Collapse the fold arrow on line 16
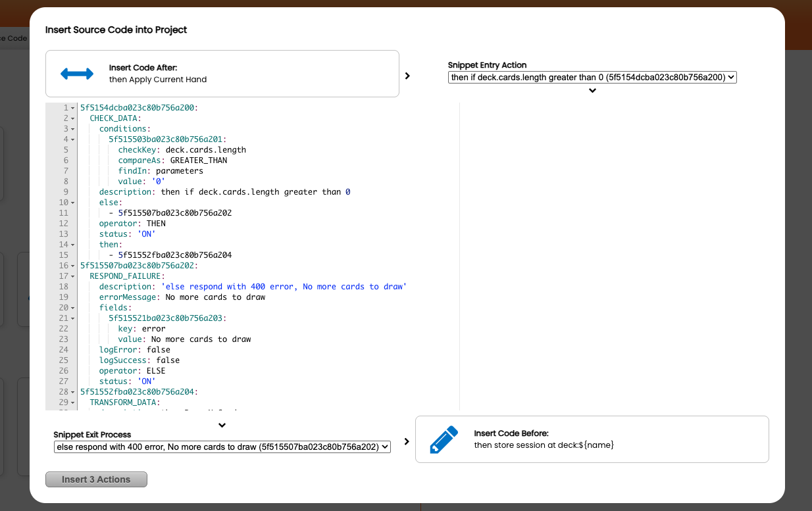812x511 pixels. 73,266
